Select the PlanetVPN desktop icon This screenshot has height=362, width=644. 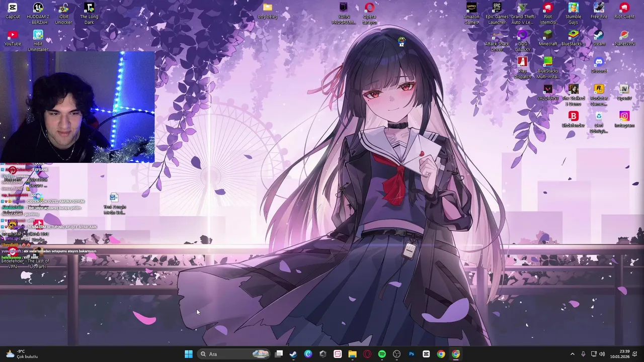[x=624, y=38]
